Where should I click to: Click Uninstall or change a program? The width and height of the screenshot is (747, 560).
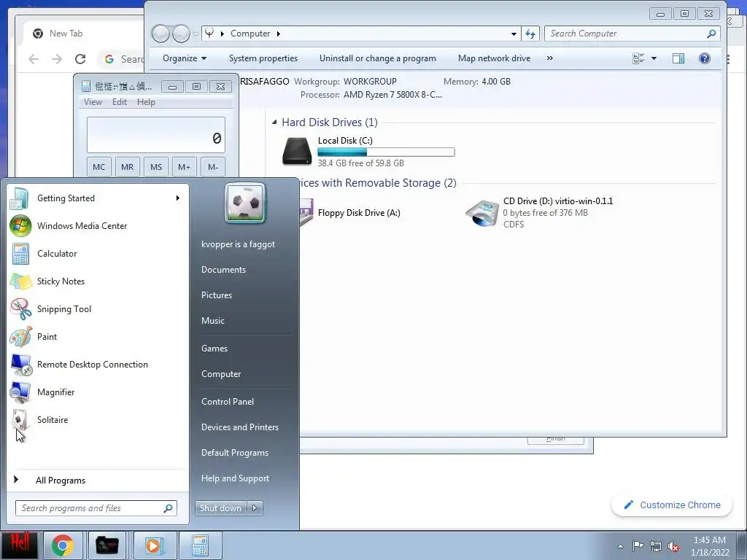378,58
